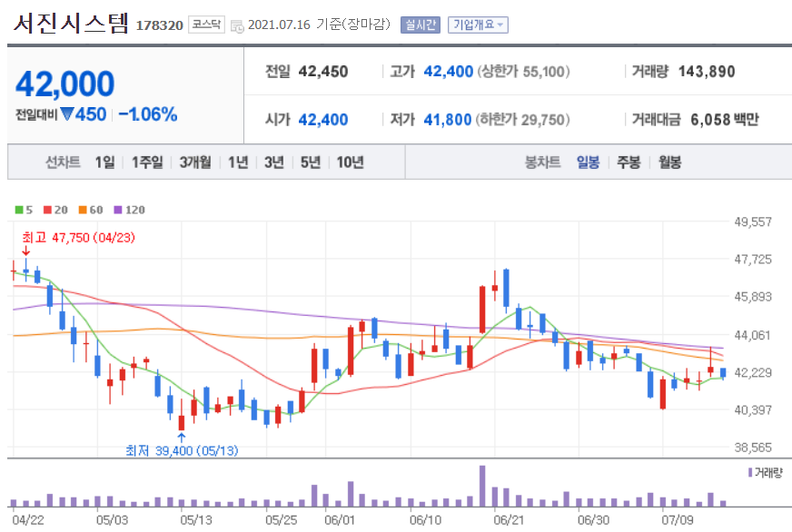The height and width of the screenshot is (532, 792).
Task: Select the 1주일 line chart tab
Action: 147,162
